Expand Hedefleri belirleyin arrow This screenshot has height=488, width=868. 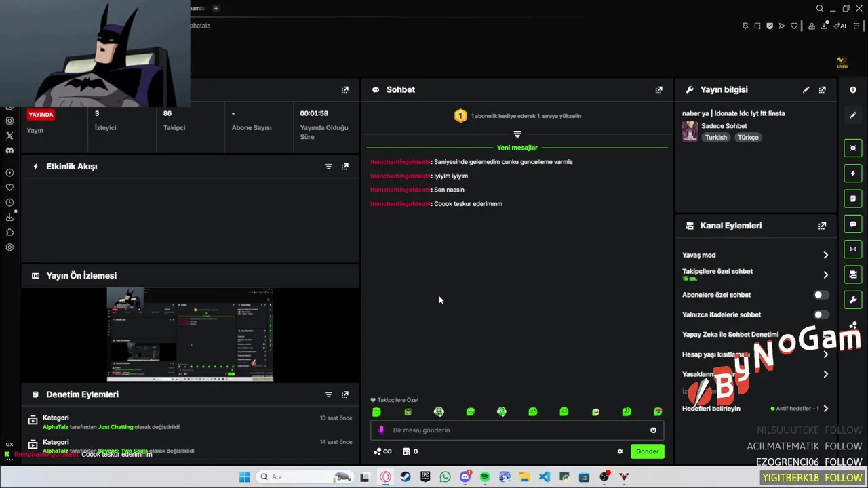coord(825,409)
